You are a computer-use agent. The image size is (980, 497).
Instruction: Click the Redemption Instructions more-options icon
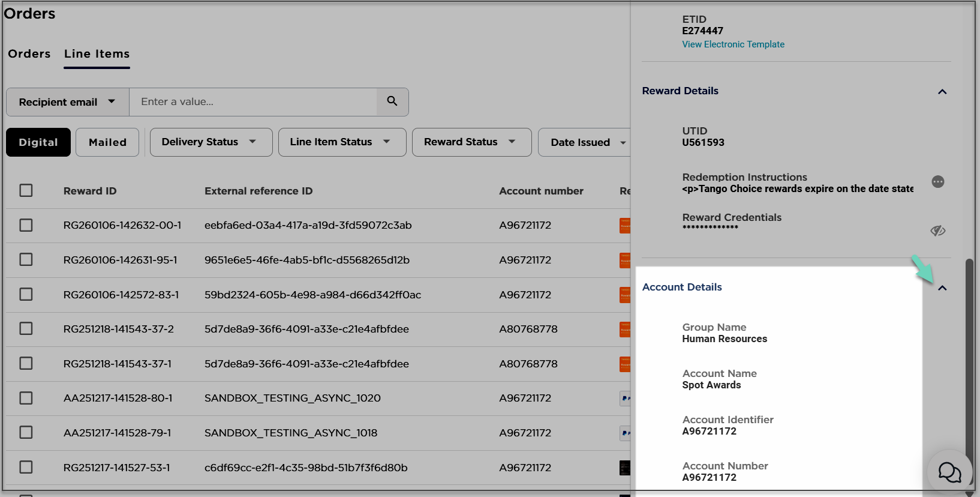click(938, 182)
